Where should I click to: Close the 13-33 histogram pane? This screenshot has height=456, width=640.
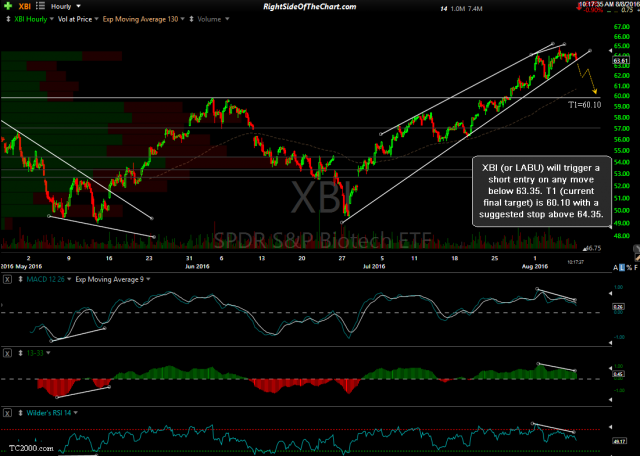[x=8, y=352]
